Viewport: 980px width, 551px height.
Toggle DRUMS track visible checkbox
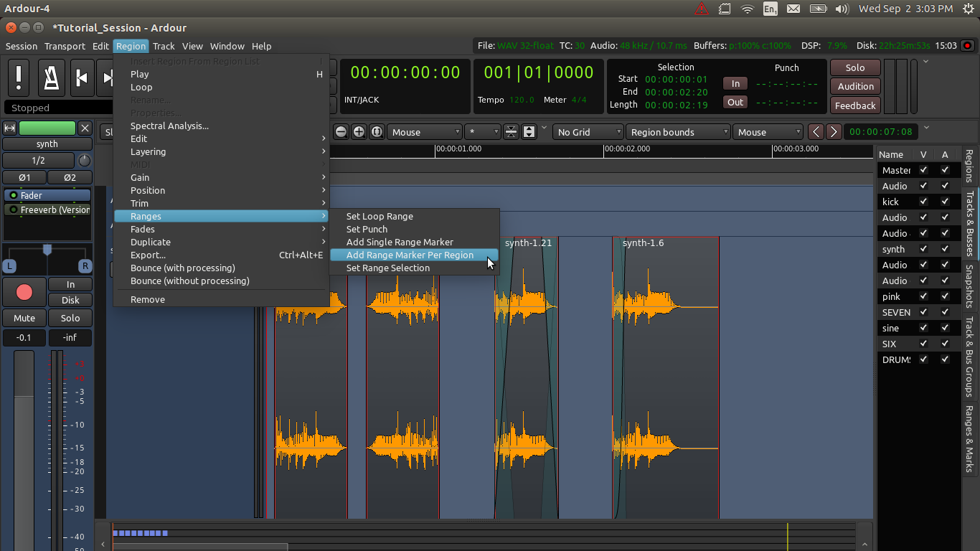tap(923, 359)
